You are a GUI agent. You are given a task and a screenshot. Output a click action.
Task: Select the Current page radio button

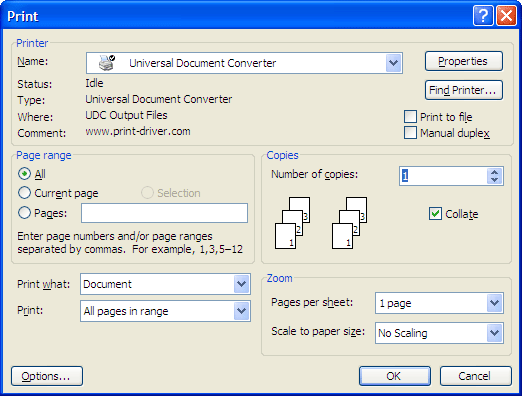[24, 193]
